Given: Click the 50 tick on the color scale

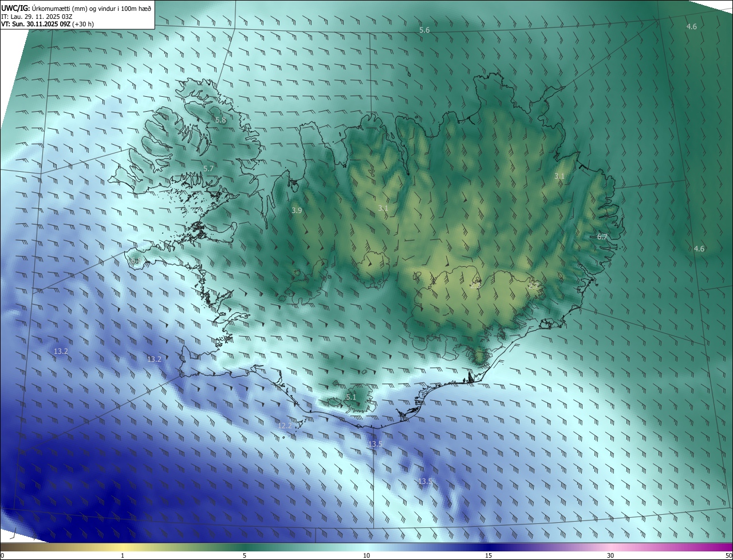Looking at the screenshot, I should (728, 556).
